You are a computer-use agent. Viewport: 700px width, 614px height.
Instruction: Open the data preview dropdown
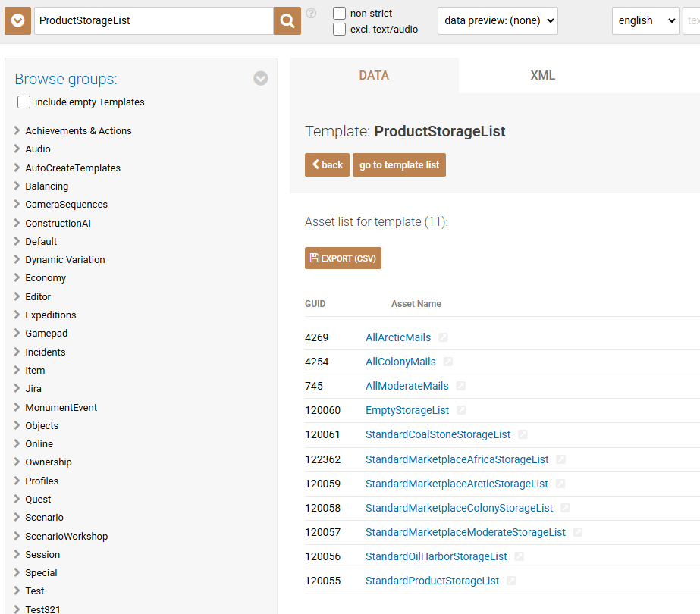498,20
